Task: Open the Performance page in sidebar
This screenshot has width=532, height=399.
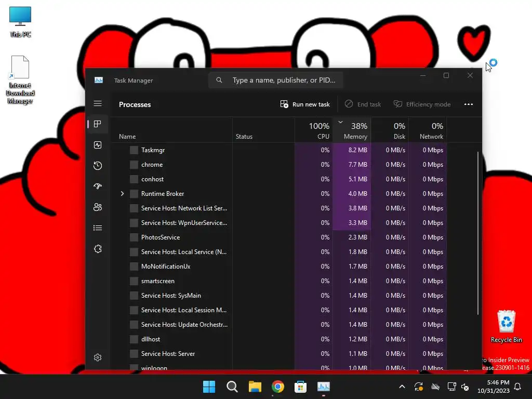Action: coord(98,145)
